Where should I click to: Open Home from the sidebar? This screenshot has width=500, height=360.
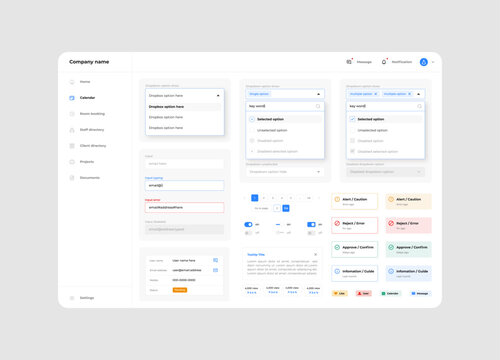(85, 82)
